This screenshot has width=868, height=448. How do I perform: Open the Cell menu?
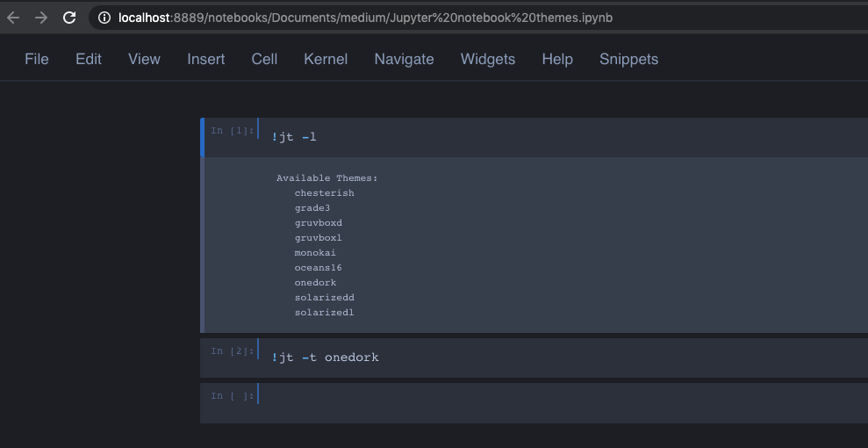264,59
